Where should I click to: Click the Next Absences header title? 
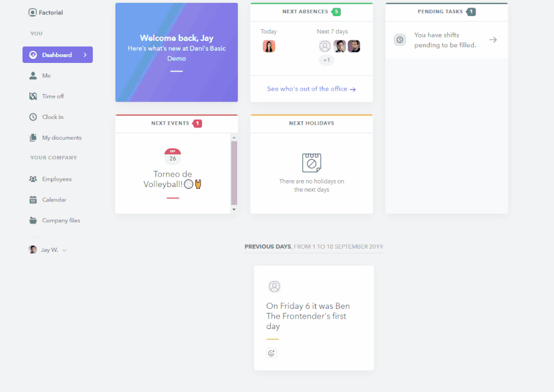pos(305,12)
